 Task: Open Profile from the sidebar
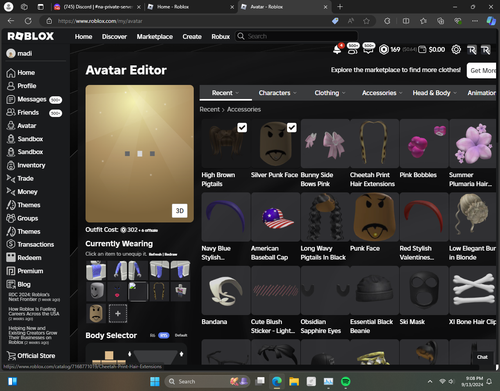click(x=21, y=86)
